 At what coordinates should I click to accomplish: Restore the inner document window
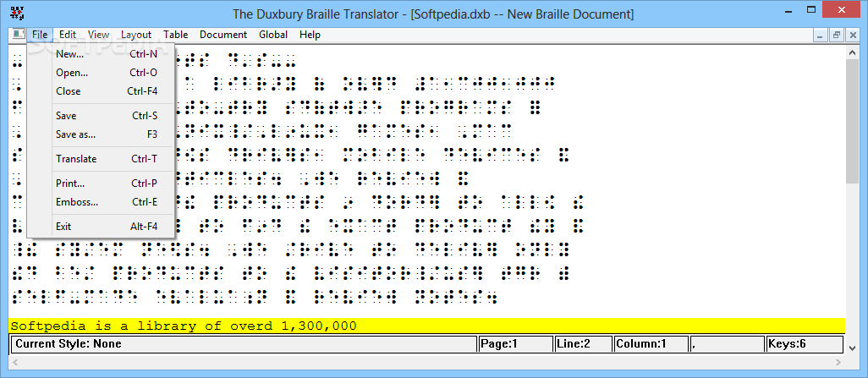(x=836, y=35)
